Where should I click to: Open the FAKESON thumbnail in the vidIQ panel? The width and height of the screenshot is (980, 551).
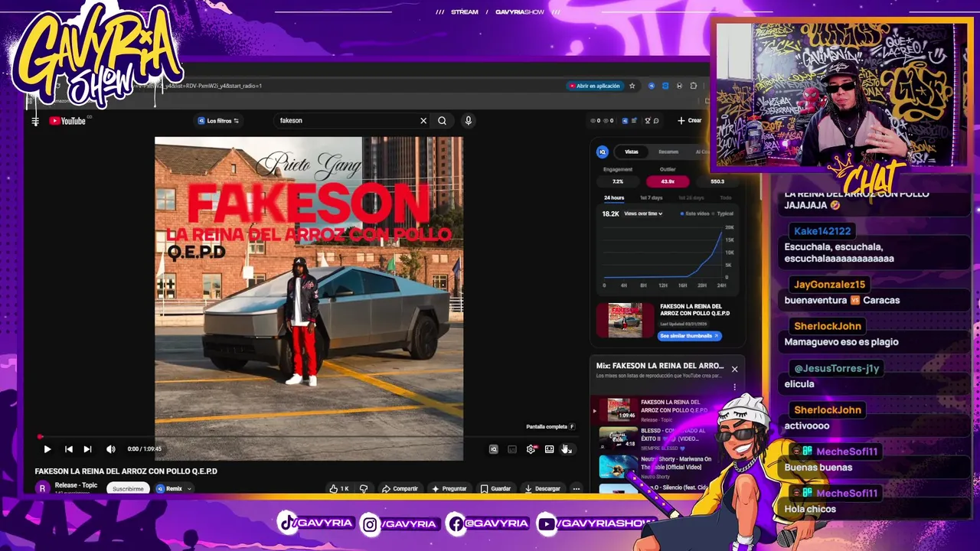point(626,320)
